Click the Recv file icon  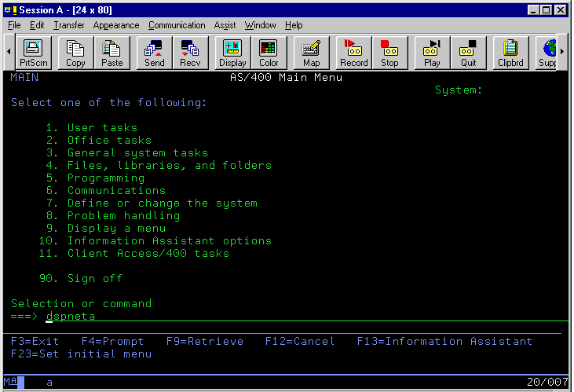pos(190,53)
